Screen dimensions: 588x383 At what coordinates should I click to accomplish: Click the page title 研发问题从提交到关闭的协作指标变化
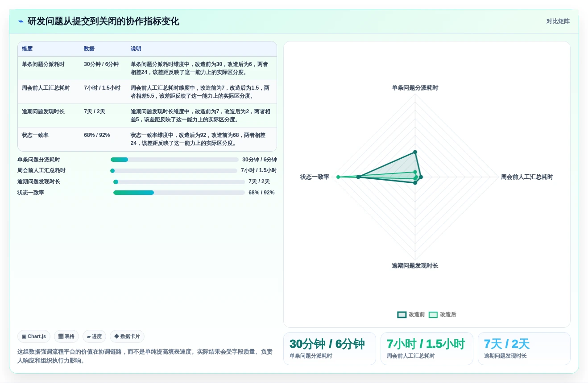[x=104, y=21]
